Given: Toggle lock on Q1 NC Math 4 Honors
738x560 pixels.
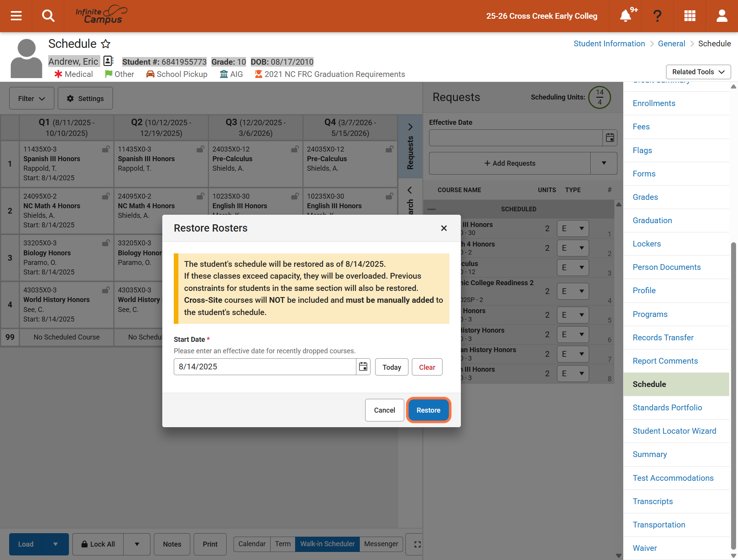Looking at the screenshot, I should coord(106,196).
